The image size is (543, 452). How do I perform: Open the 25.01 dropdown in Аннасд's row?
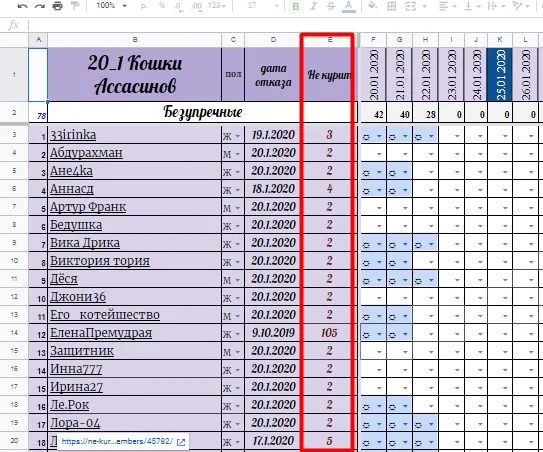click(505, 190)
